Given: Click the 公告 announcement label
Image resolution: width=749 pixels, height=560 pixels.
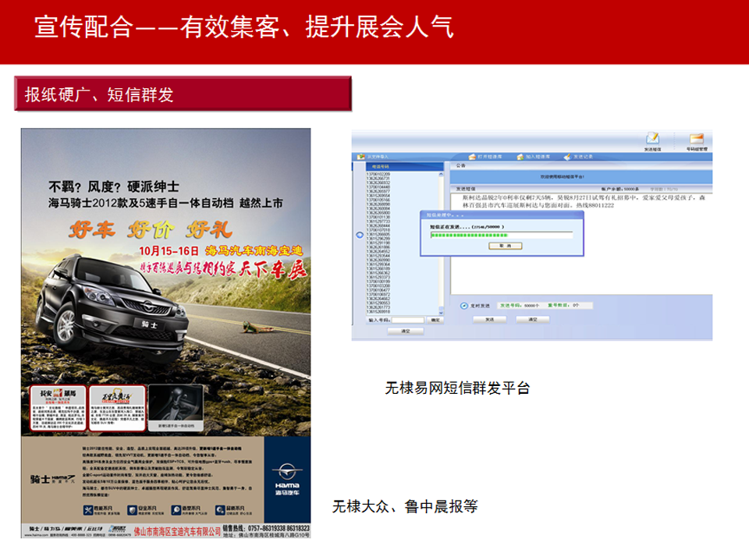Looking at the screenshot, I should click(x=460, y=165).
